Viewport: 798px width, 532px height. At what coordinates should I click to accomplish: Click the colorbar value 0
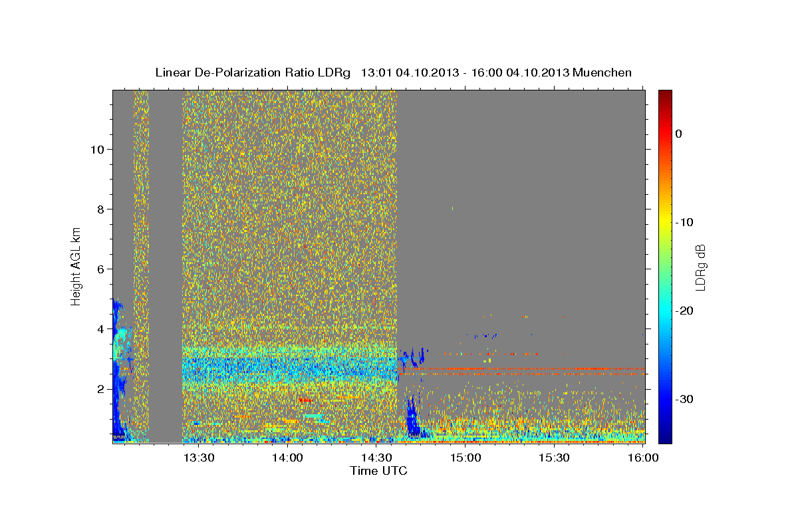(x=679, y=134)
